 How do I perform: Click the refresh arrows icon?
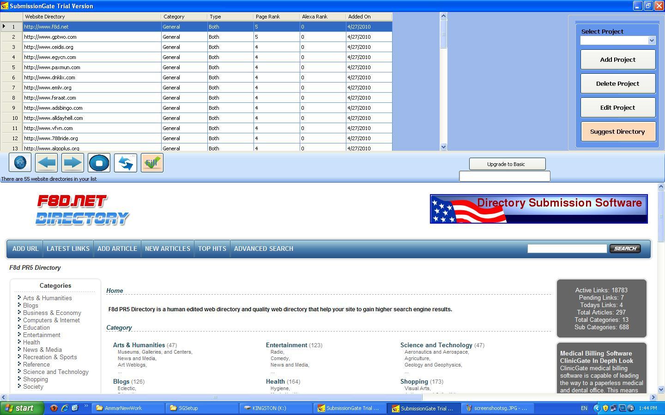pyautogui.click(x=126, y=162)
